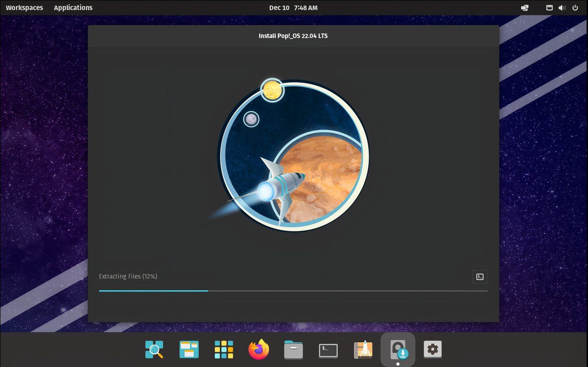
Task: Click the Extracting Files progress bar
Action: (x=293, y=290)
